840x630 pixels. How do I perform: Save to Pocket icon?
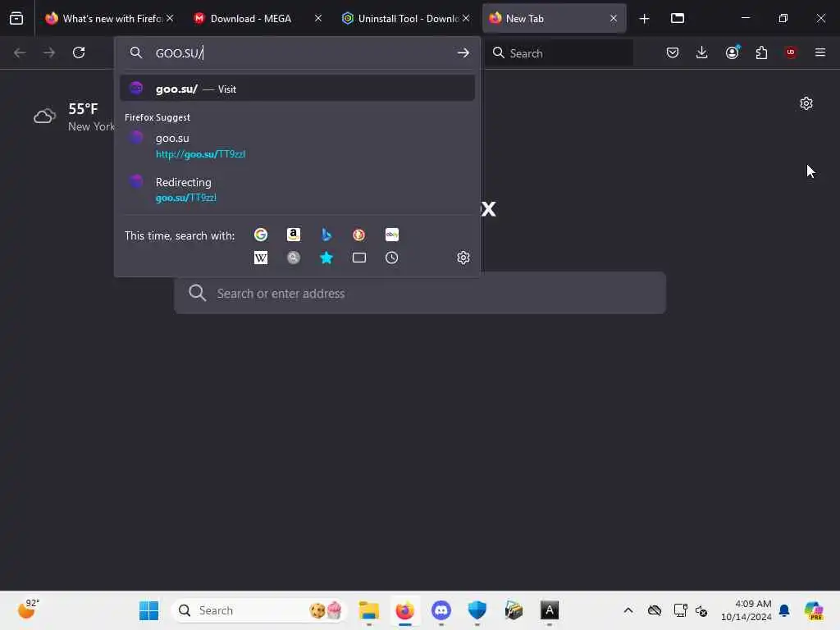pyautogui.click(x=673, y=52)
